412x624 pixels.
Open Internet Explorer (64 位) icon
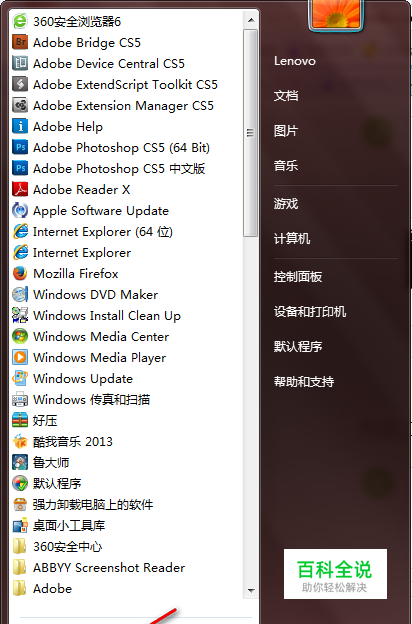20,232
